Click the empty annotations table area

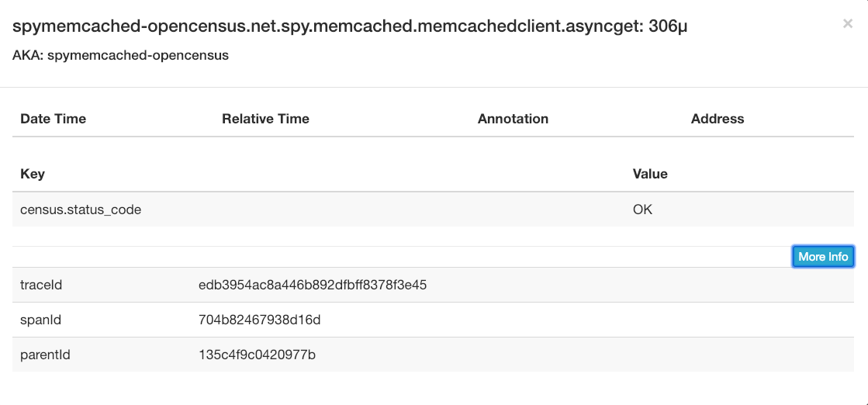tap(433, 147)
